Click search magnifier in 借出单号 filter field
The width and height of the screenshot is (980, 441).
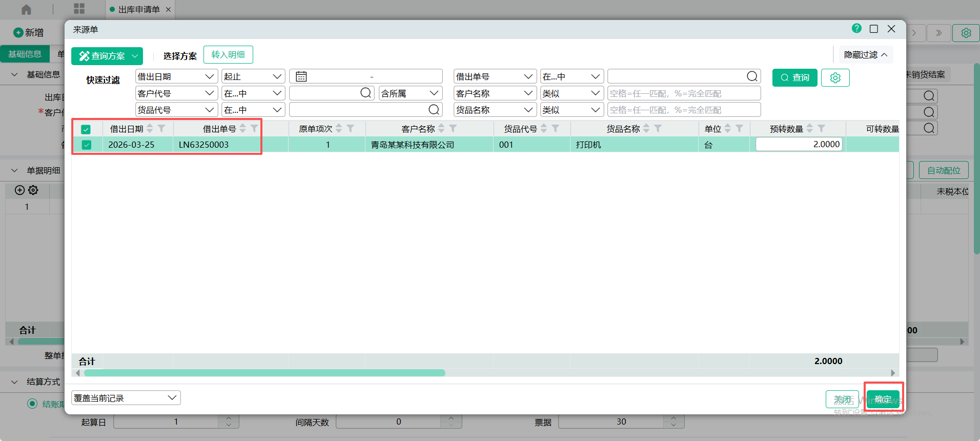pyautogui.click(x=752, y=76)
